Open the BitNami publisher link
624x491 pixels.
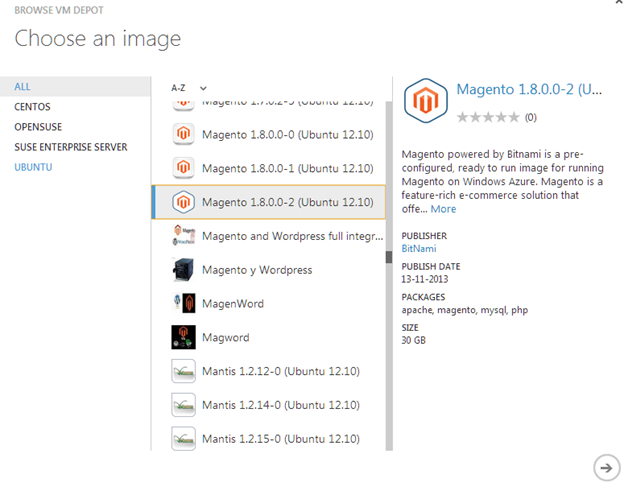point(419,247)
